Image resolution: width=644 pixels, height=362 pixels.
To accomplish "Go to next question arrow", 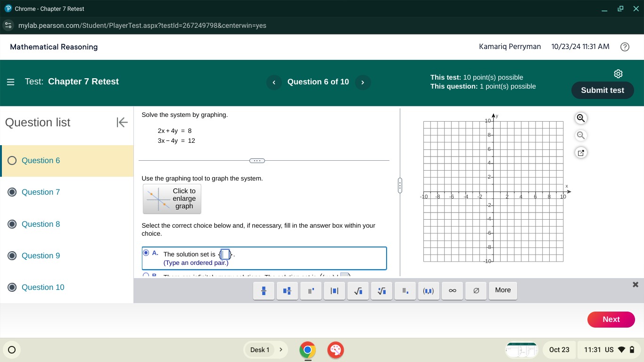I will point(363,82).
